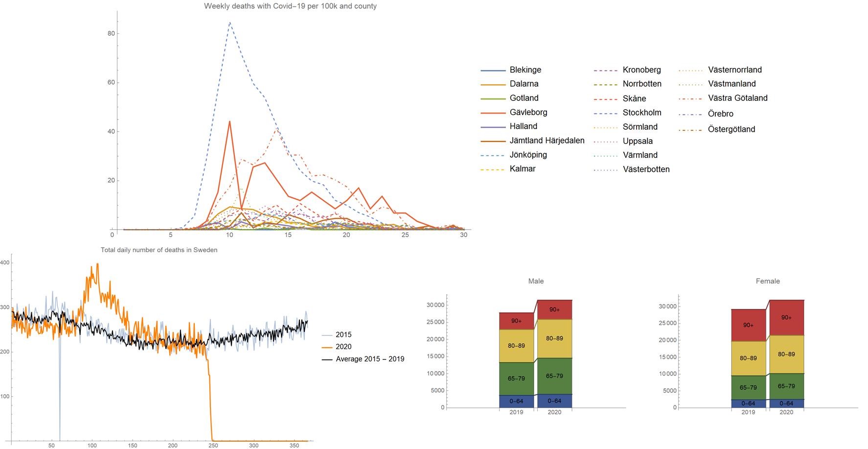Click the Female chart title
868x449 pixels.
coord(768,281)
